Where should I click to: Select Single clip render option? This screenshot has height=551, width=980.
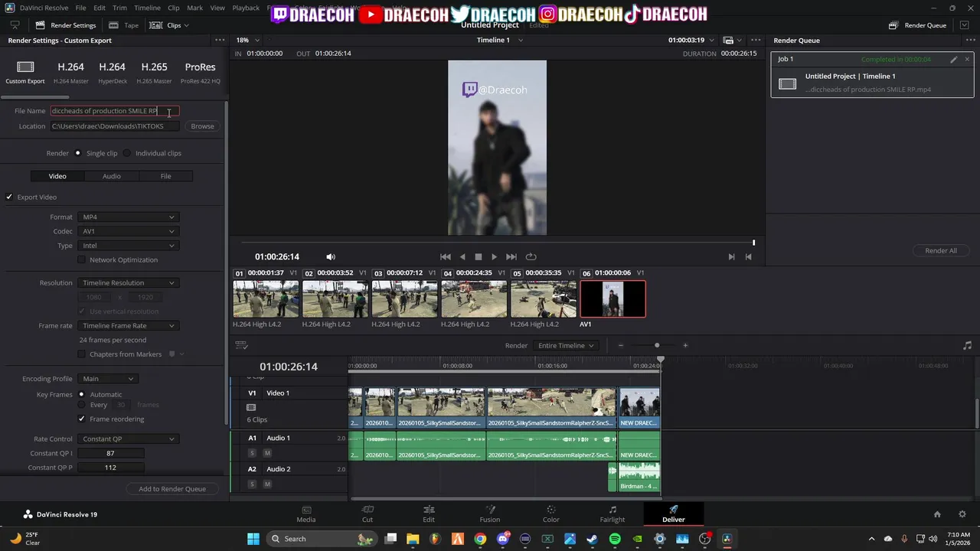pyautogui.click(x=78, y=153)
